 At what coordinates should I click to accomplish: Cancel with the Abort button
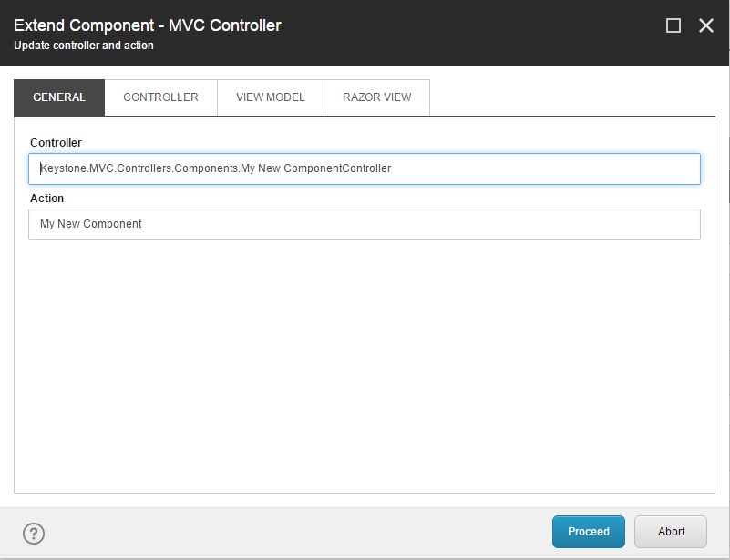click(x=671, y=532)
